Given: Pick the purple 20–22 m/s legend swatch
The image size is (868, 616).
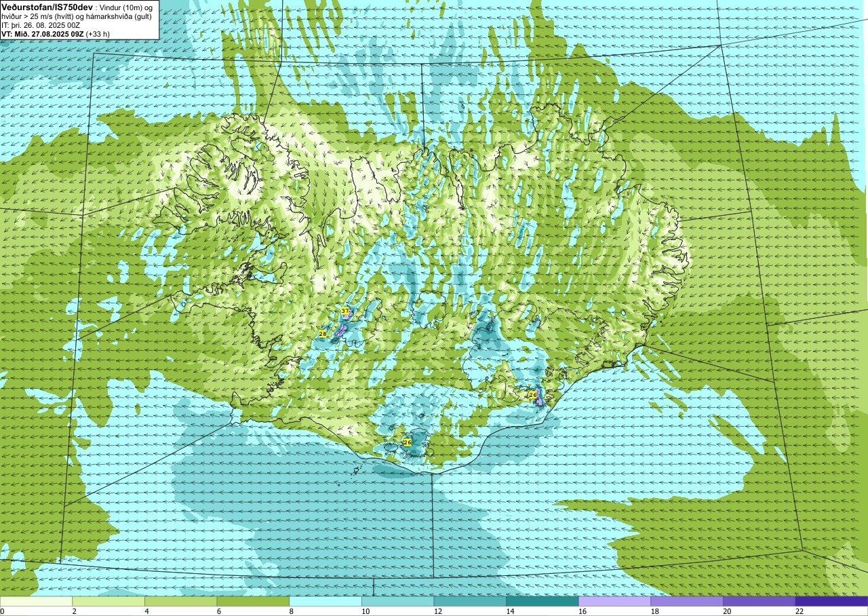Looking at the screenshot, I should tap(759, 601).
